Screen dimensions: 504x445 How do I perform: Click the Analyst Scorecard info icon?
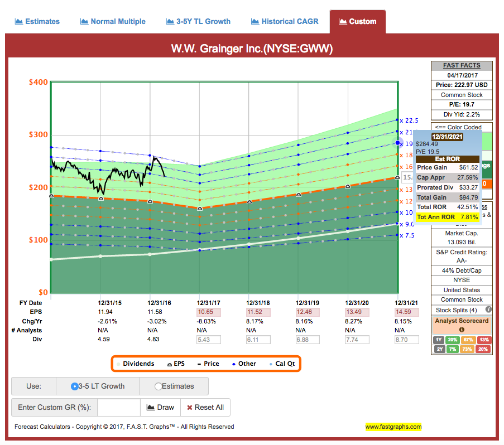point(462,330)
